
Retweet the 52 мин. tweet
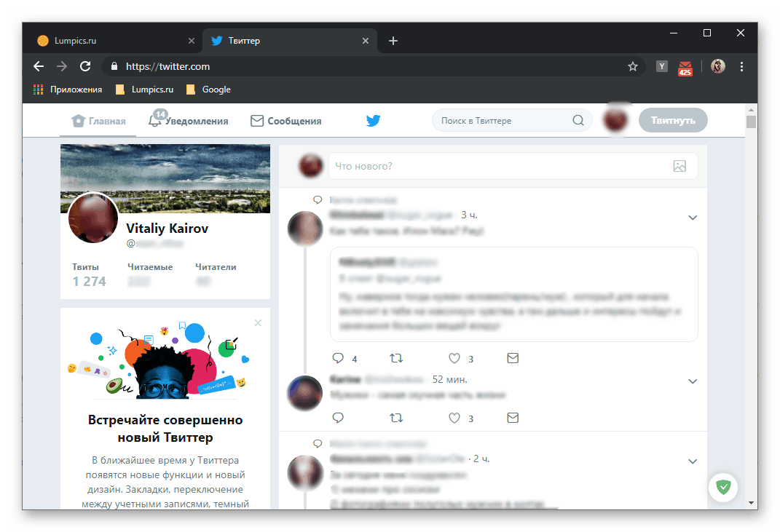(396, 418)
